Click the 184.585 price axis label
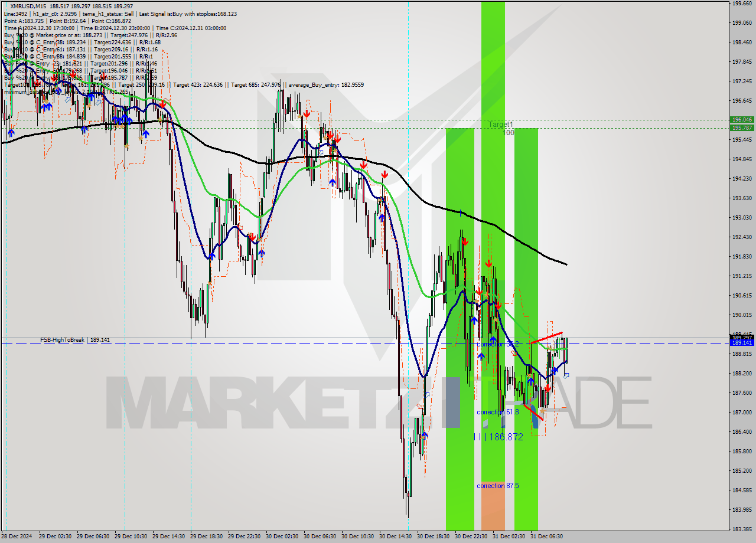Image resolution: width=756 pixels, height=543 pixels. click(742, 490)
